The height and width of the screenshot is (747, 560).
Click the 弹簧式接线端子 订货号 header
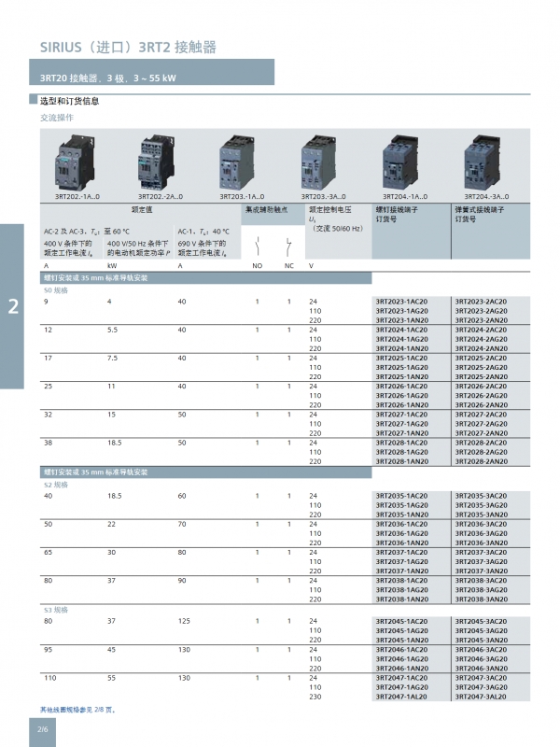[479, 215]
